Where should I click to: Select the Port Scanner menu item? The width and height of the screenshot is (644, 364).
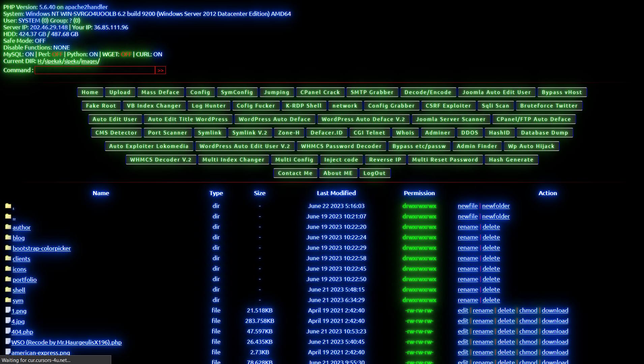pos(168,133)
